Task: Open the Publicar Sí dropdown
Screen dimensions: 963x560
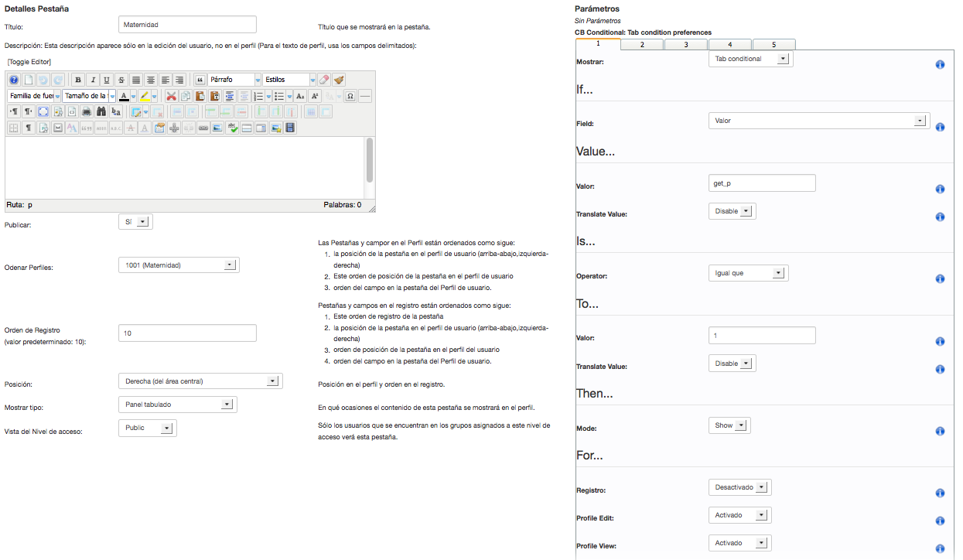Action: (135, 222)
